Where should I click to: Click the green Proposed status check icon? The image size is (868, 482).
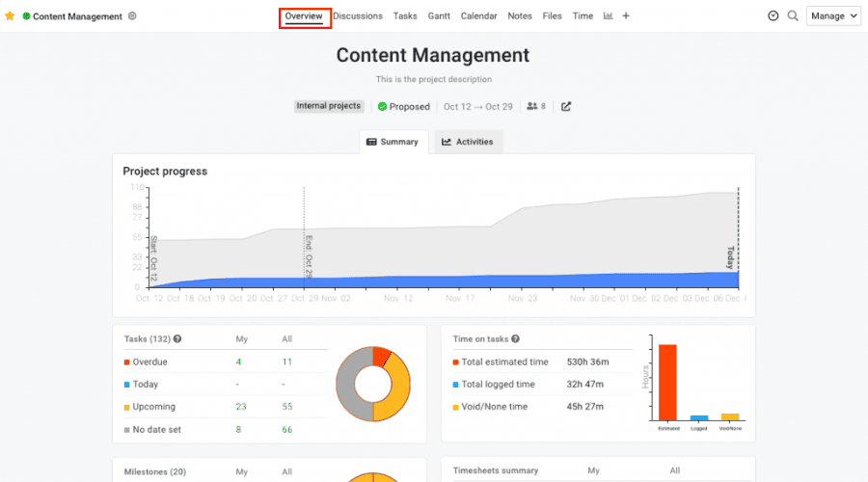pos(382,106)
